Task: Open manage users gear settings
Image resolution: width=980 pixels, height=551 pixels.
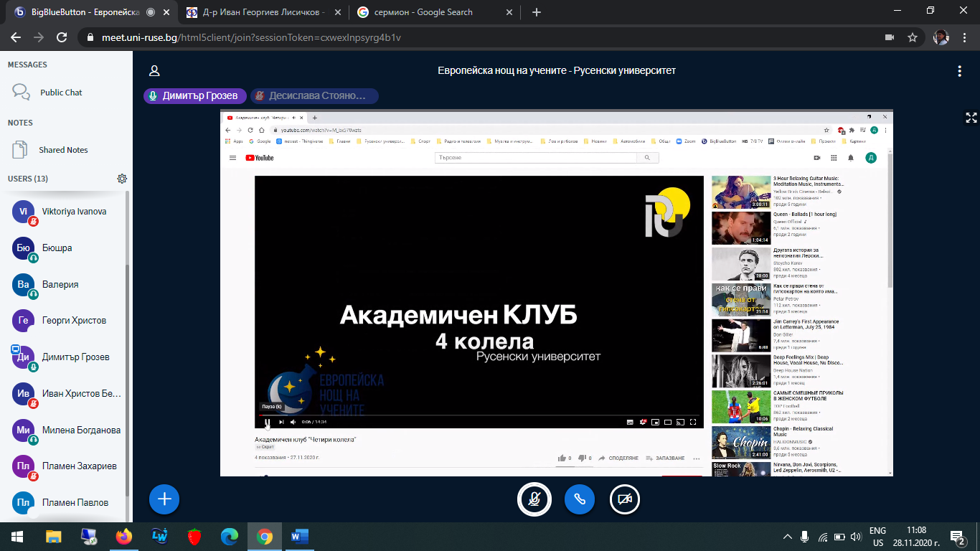Action: (x=122, y=179)
